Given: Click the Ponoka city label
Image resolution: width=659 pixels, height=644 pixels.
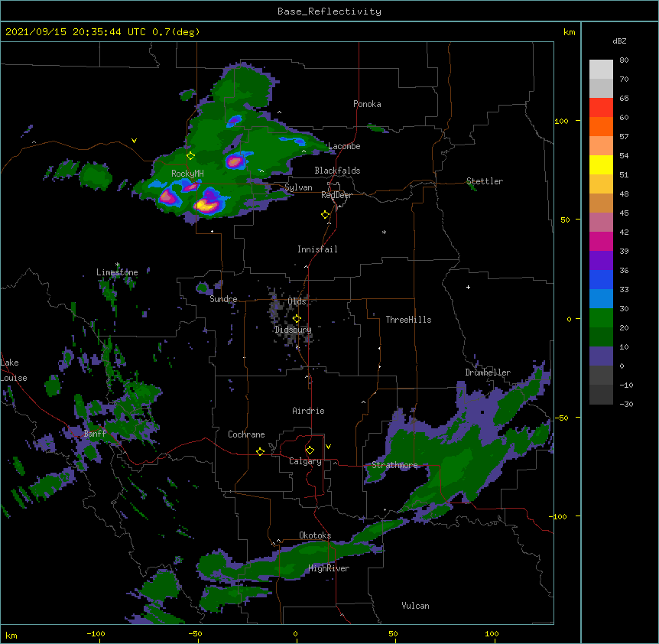Looking at the screenshot, I should coord(367,104).
